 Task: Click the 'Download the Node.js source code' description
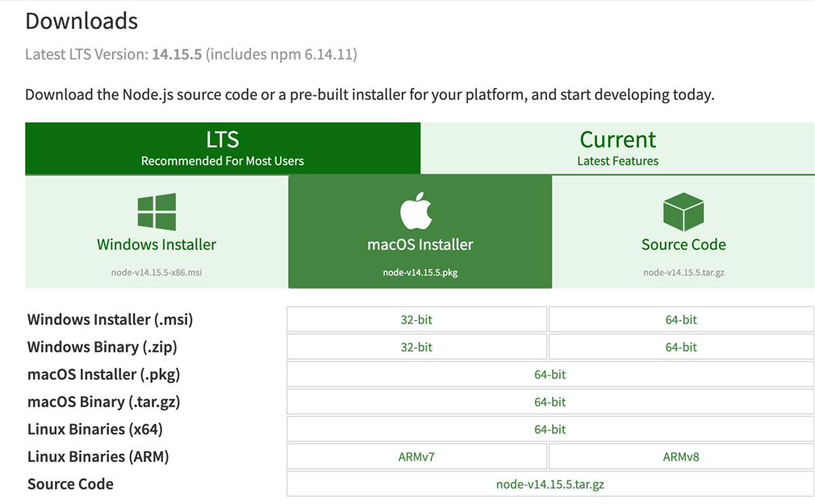[370, 94]
